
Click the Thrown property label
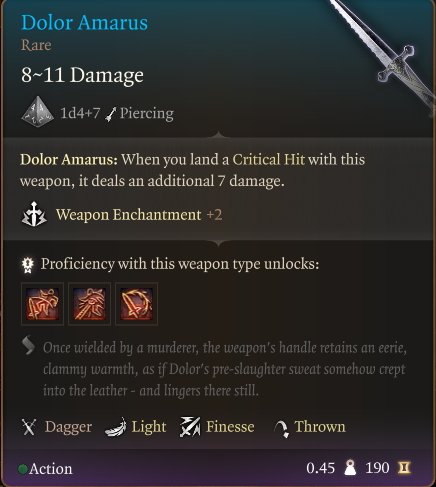tap(320, 427)
